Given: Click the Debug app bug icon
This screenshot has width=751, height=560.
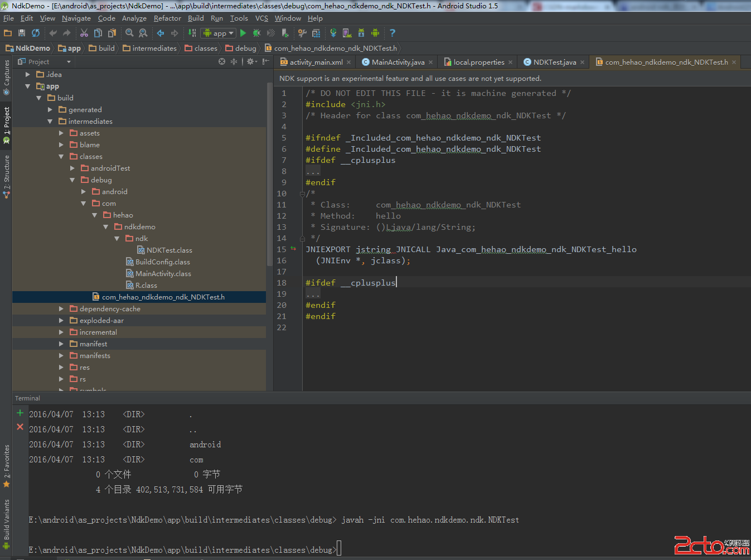Looking at the screenshot, I should tap(256, 33).
